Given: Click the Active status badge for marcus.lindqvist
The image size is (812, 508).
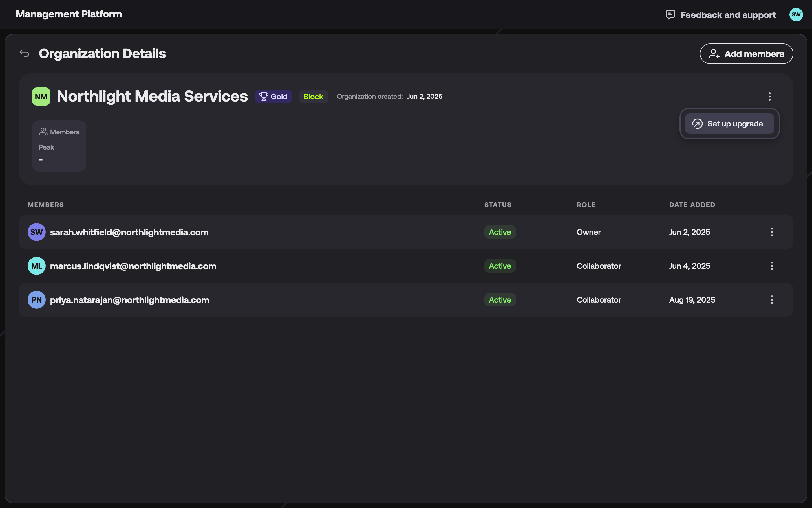Looking at the screenshot, I should pos(500,266).
